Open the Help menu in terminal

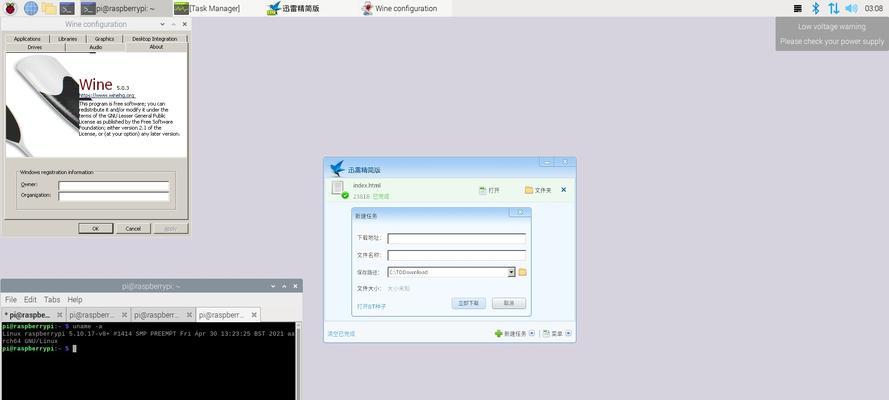(75, 299)
